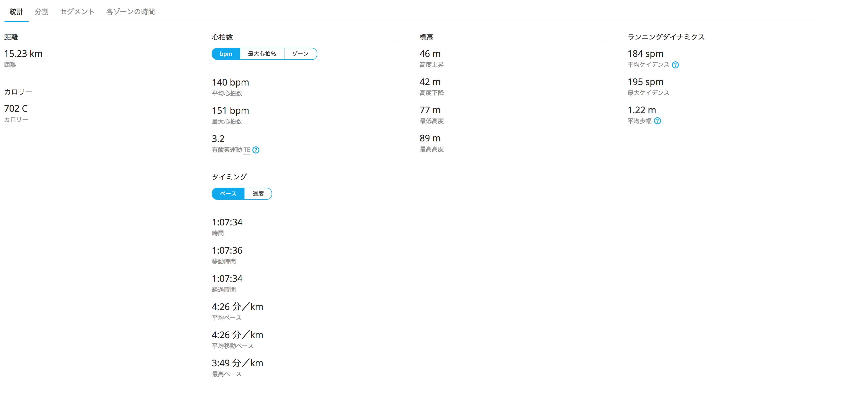Screen dimensions: 868x396
Task: Switch timing display to 速度
Action: pos(258,194)
